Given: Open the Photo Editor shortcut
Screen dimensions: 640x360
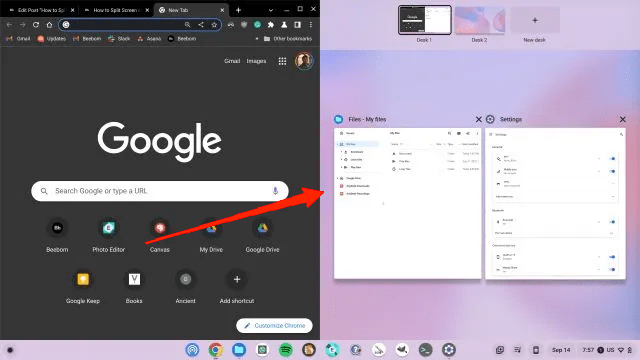Looking at the screenshot, I should pos(109,236).
